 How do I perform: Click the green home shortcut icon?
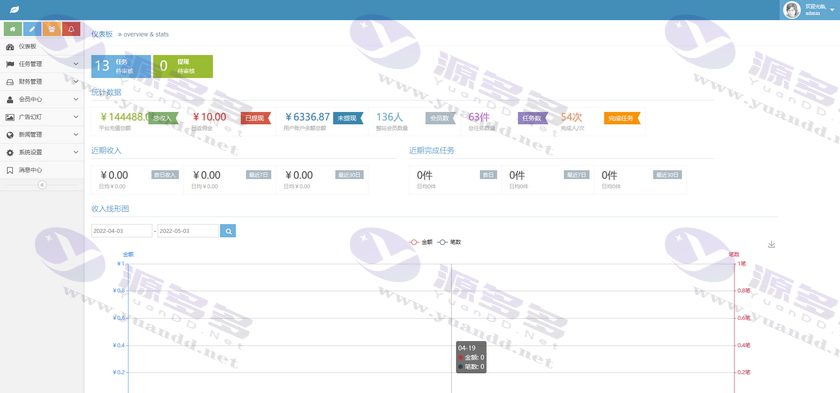click(13, 29)
